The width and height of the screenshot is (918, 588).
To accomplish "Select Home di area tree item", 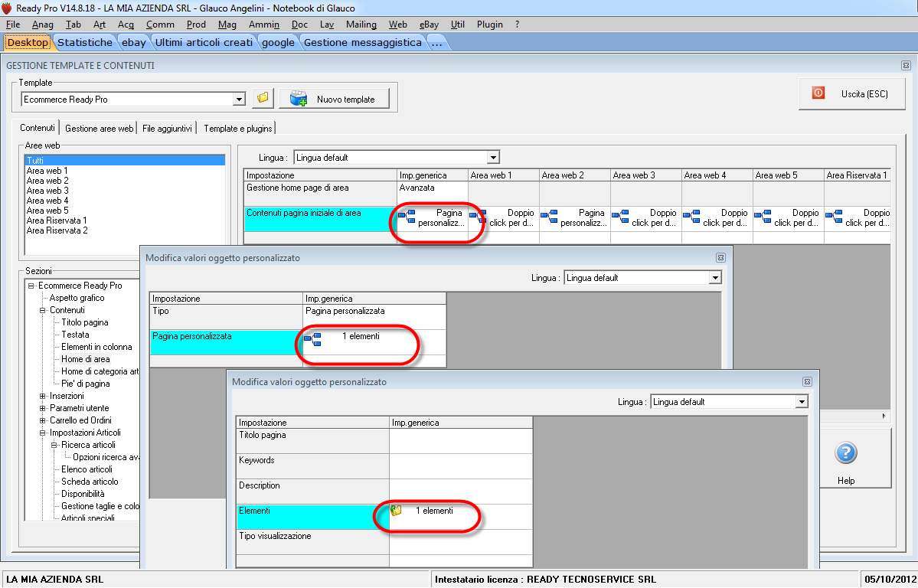I will pyautogui.click(x=86, y=359).
